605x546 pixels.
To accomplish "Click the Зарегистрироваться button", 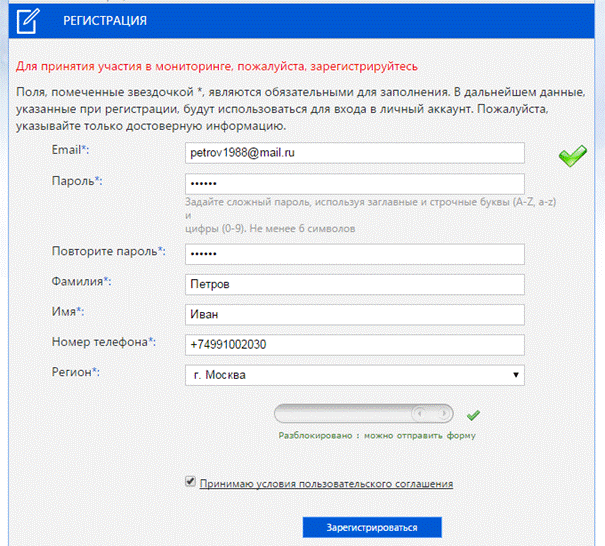I will pyautogui.click(x=372, y=527).
